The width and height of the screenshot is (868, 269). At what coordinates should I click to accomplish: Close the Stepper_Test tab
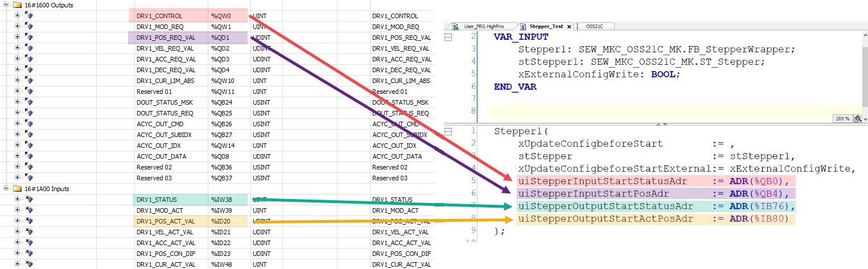[569, 27]
